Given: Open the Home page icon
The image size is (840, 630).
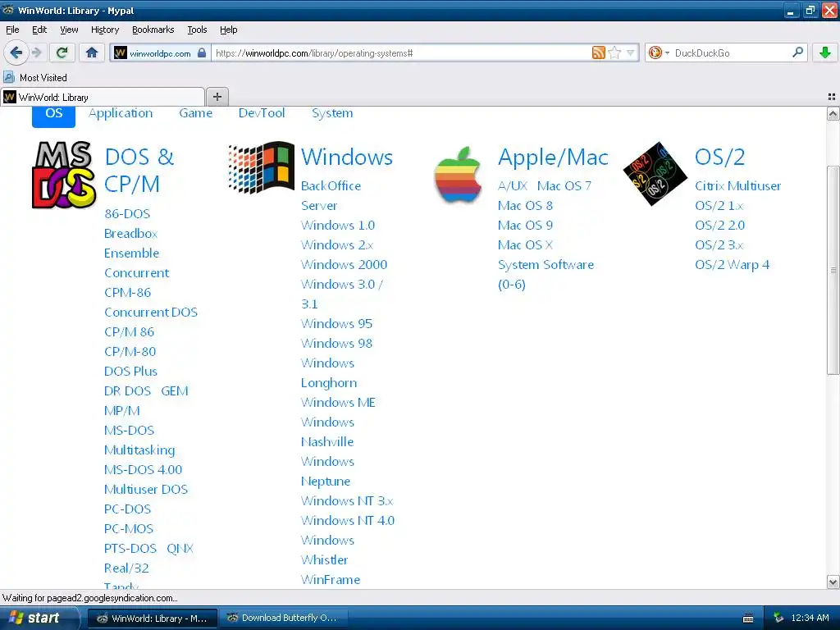Looking at the screenshot, I should pos(92,52).
